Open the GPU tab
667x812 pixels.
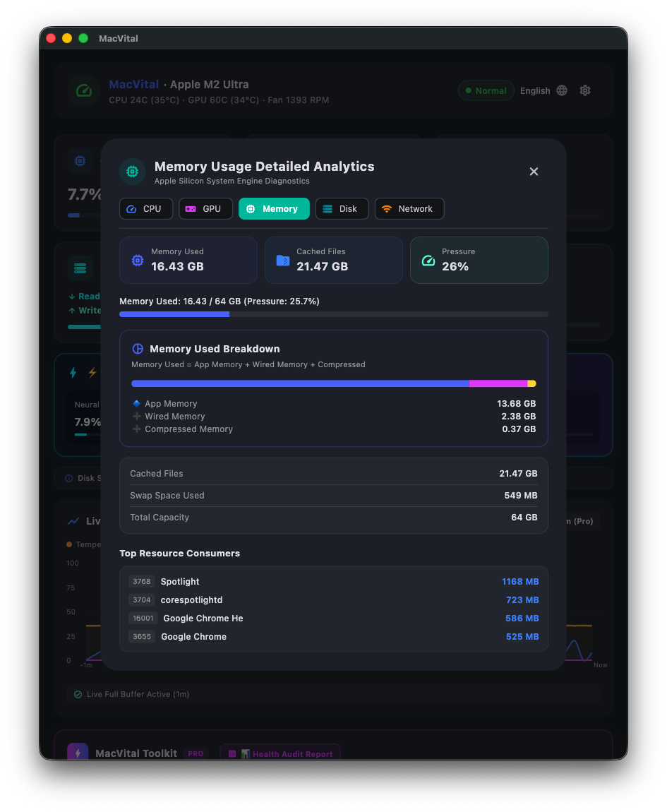[x=205, y=209]
